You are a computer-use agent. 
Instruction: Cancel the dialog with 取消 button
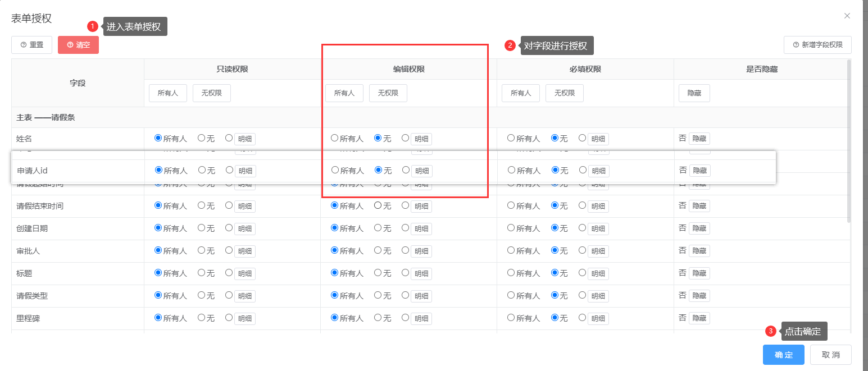830,355
